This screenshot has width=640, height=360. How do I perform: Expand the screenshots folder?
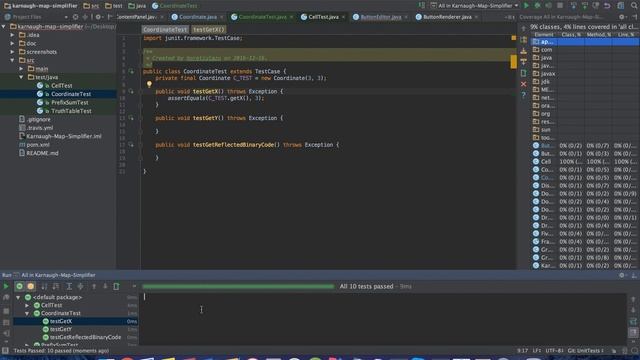(12, 52)
